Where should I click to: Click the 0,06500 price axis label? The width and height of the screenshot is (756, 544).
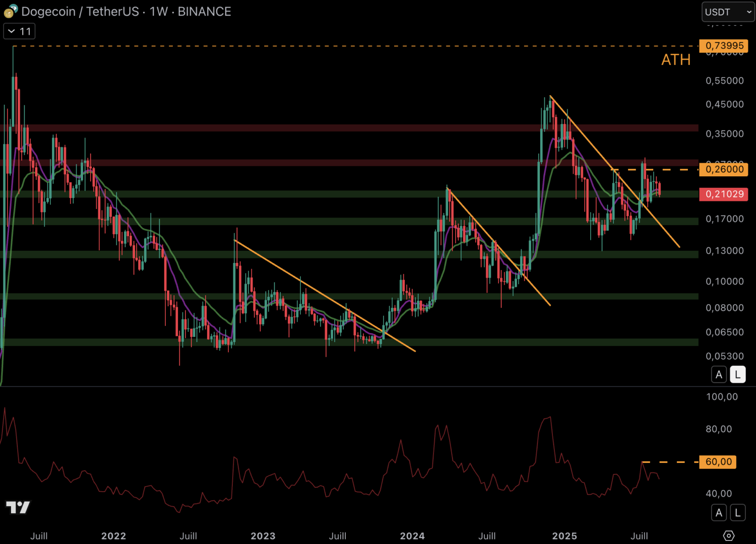pos(725,332)
